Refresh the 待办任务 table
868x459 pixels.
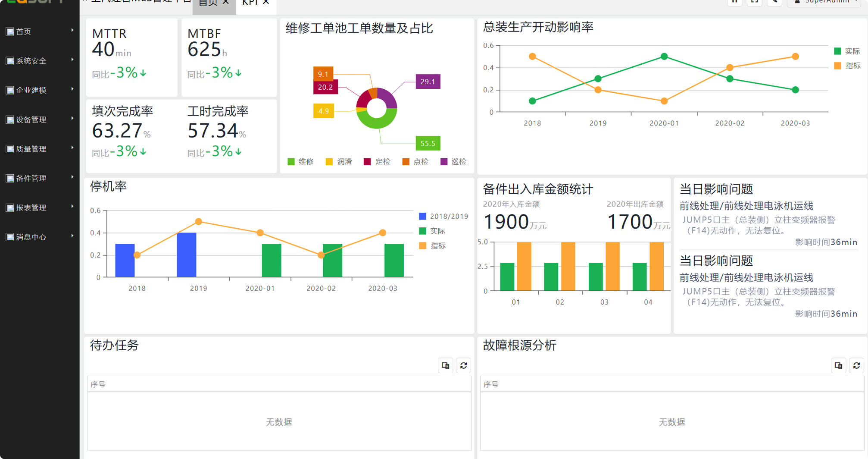[463, 365]
